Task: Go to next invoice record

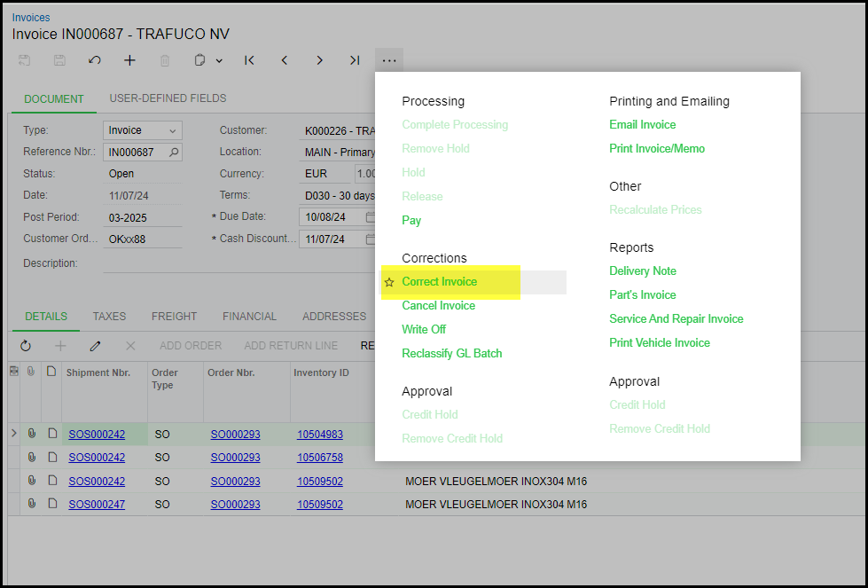Action: [x=319, y=60]
